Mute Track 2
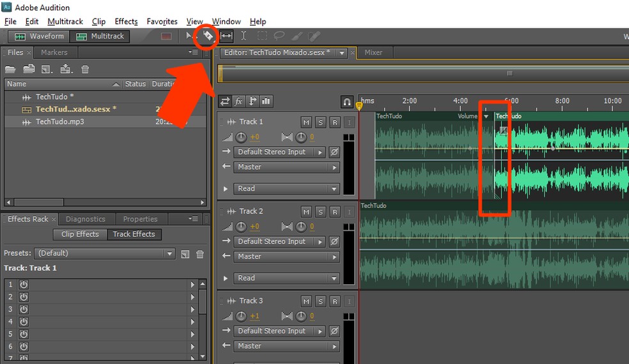 pos(306,211)
